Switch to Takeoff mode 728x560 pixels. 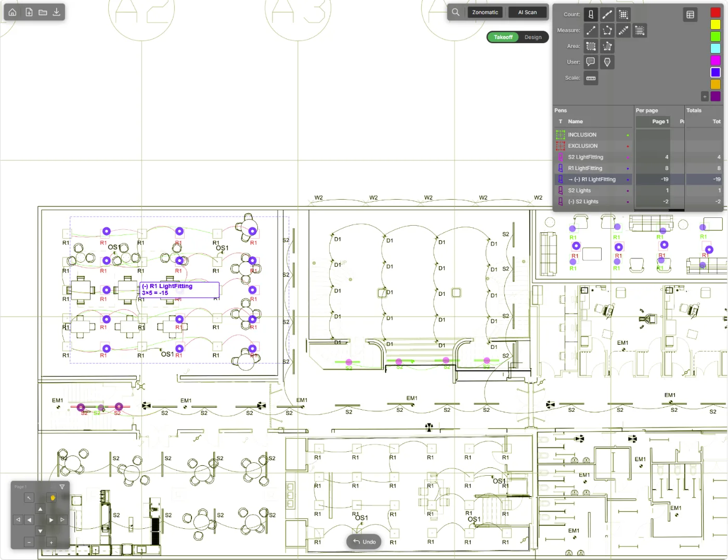click(x=503, y=37)
